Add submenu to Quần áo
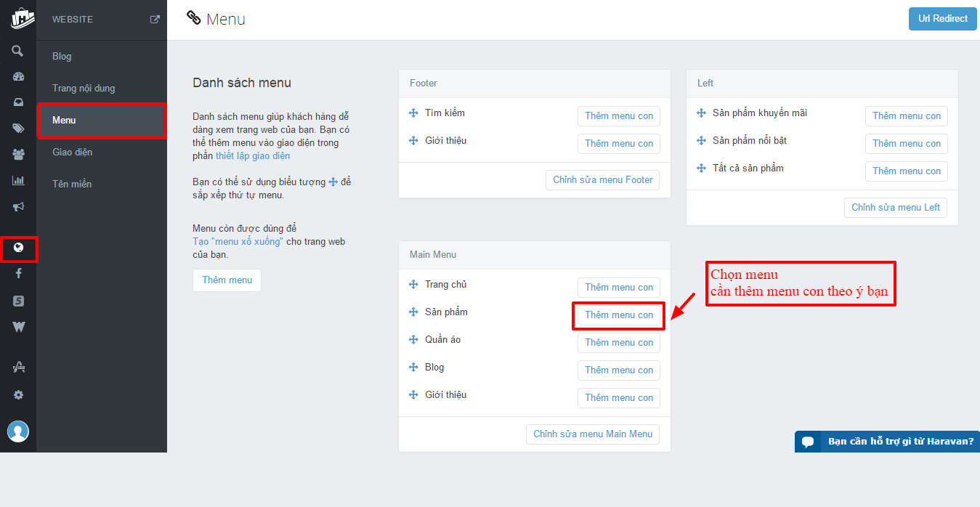980x507 pixels. click(619, 343)
